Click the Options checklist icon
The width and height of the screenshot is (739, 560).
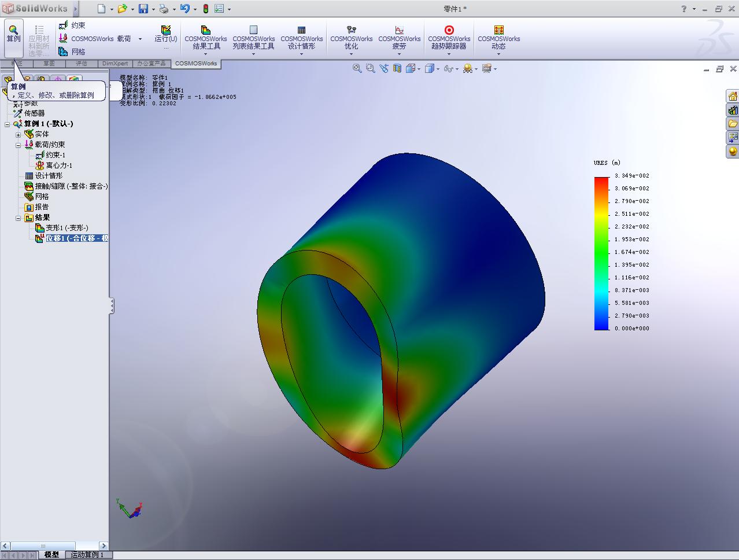[x=219, y=9]
